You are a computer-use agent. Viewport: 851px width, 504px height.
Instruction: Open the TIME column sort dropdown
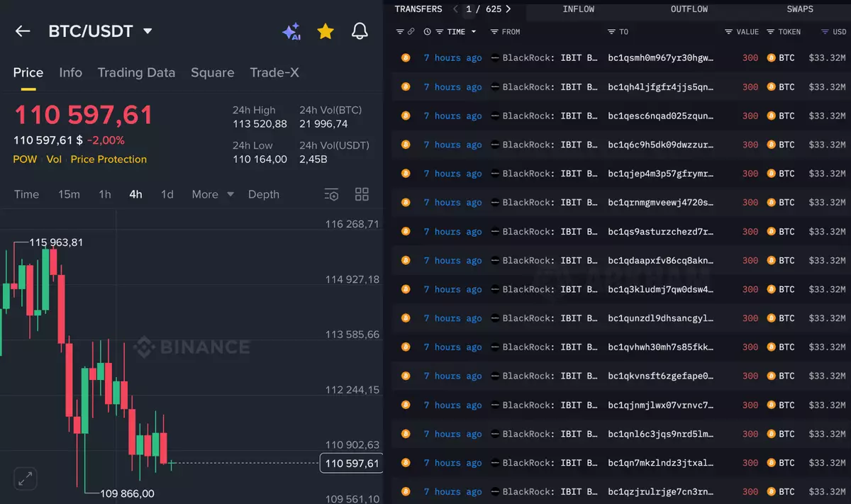474,32
